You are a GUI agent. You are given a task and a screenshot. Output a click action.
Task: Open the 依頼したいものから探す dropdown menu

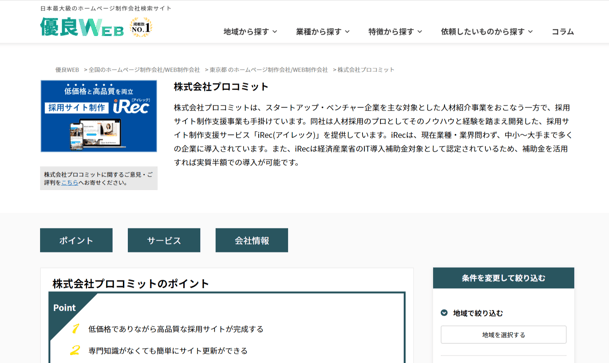[487, 32]
